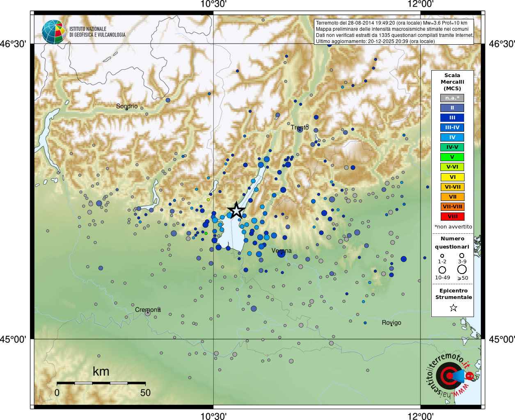515x420 pixels.
Task: Click the haisentitoilterremoto.it logo
Action: (x=451, y=375)
